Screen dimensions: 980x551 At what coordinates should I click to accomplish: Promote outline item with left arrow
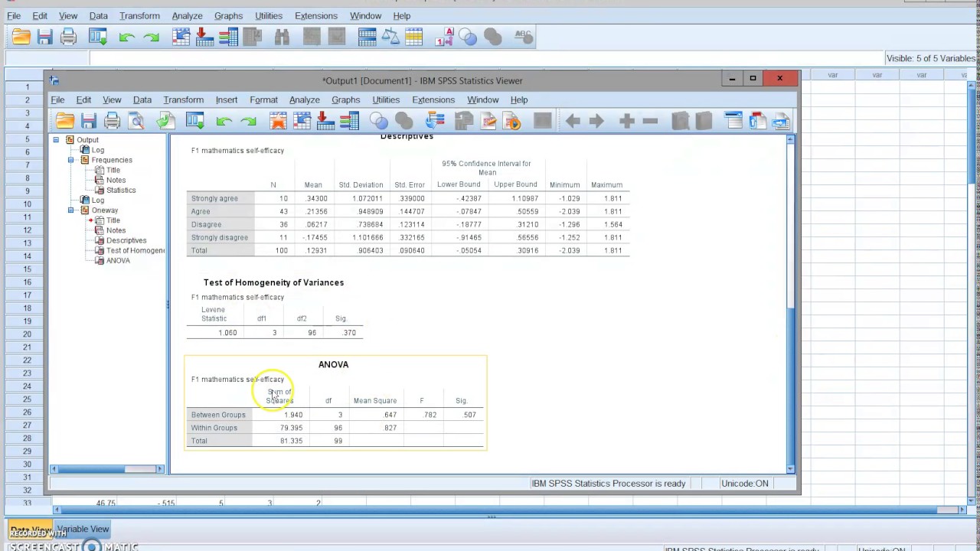573,121
